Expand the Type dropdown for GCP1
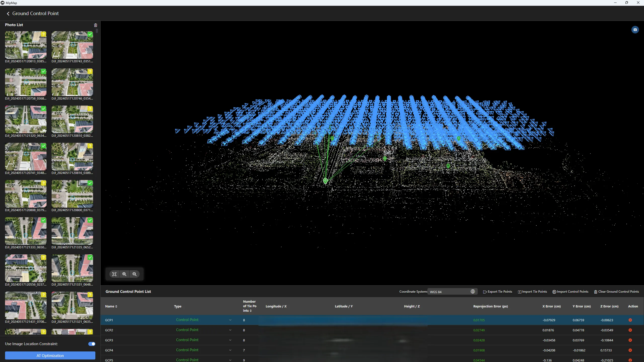This screenshot has height=362, width=644. (x=230, y=320)
